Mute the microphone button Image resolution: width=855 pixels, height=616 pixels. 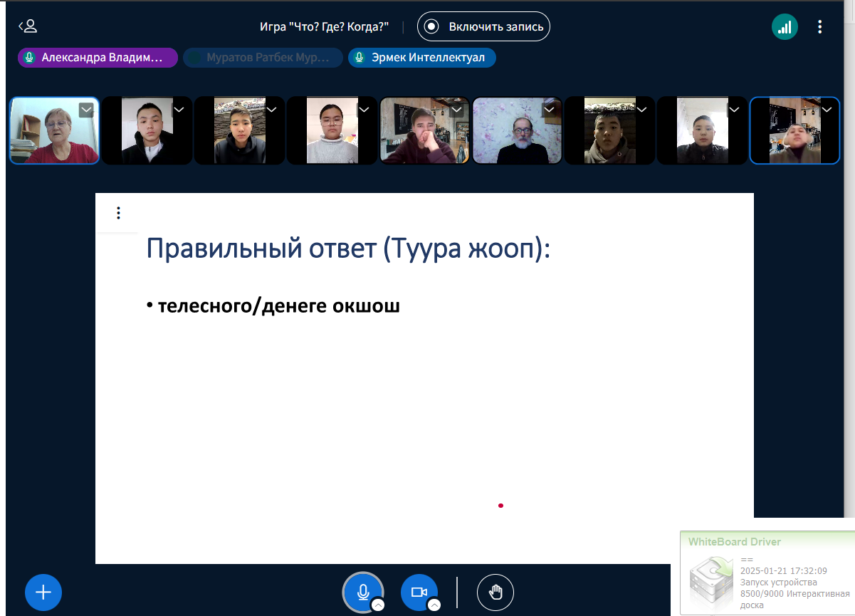tap(363, 592)
